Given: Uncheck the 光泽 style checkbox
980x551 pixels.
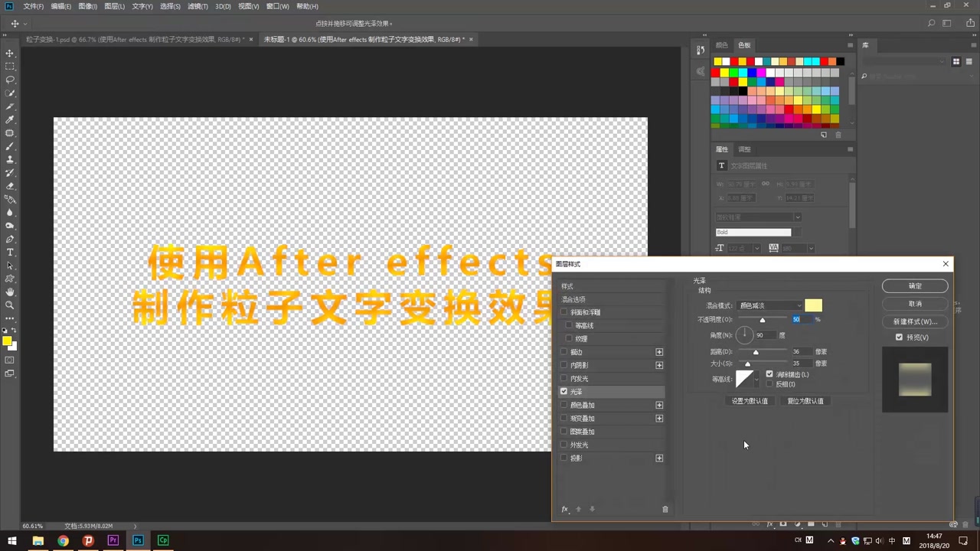Looking at the screenshot, I should click(x=564, y=391).
